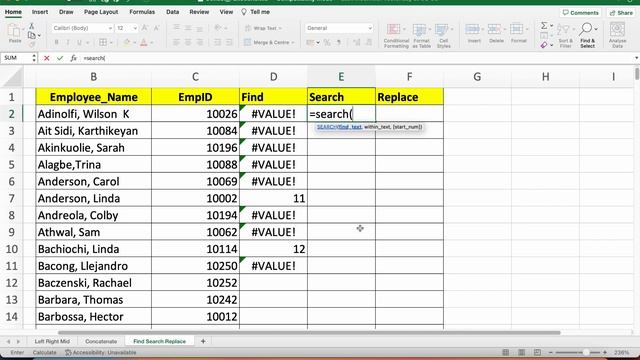Expand the formula bar arrow

click(x=636, y=58)
